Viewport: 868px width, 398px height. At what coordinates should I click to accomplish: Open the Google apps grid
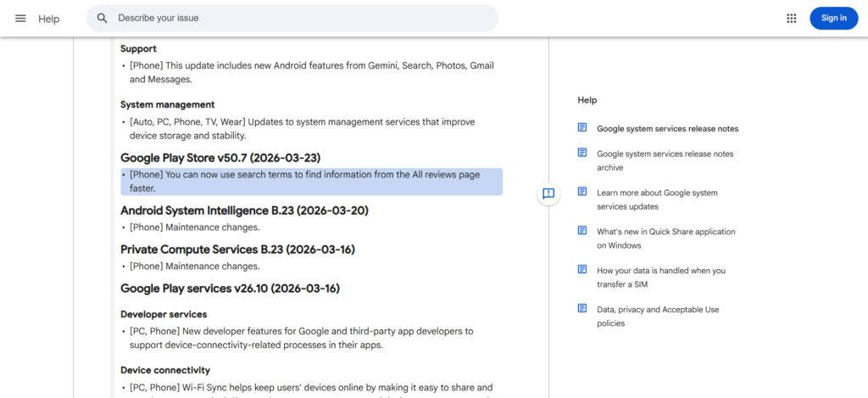point(792,19)
